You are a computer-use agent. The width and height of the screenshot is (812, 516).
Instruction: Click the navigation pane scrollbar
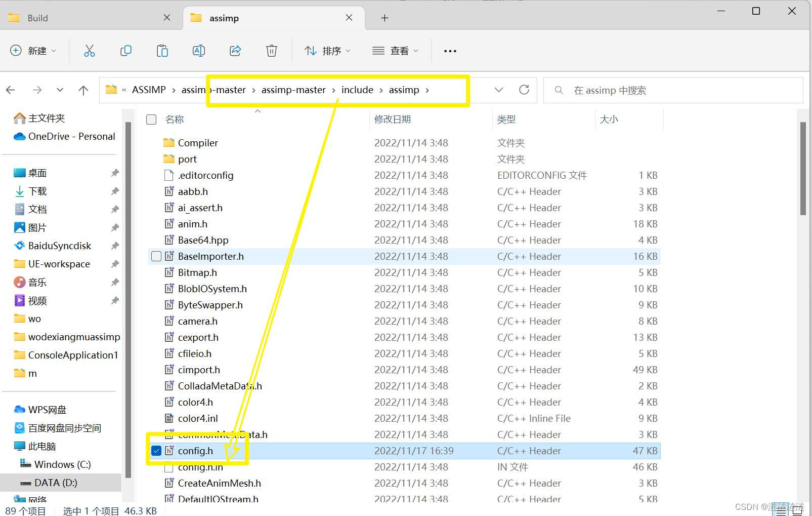[x=128, y=299]
